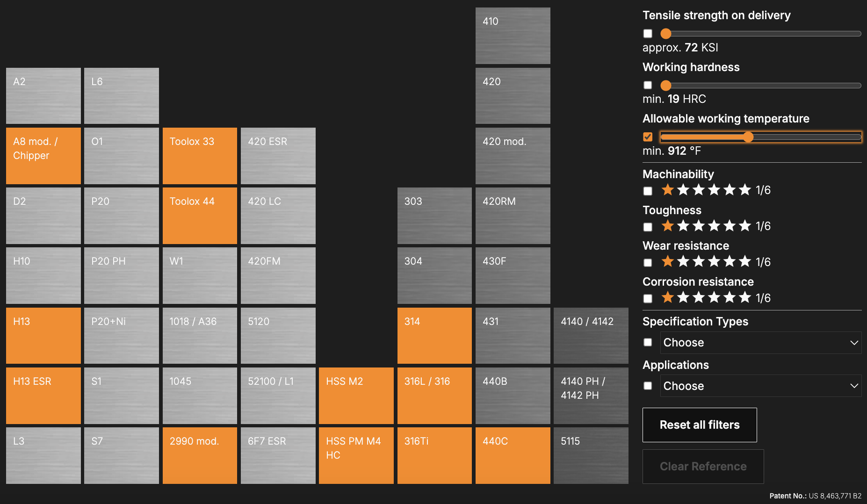This screenshot has height=504, width=867.
Task: Click the Allowable working temperature slider handle
Action: click(x=748, y=137)
